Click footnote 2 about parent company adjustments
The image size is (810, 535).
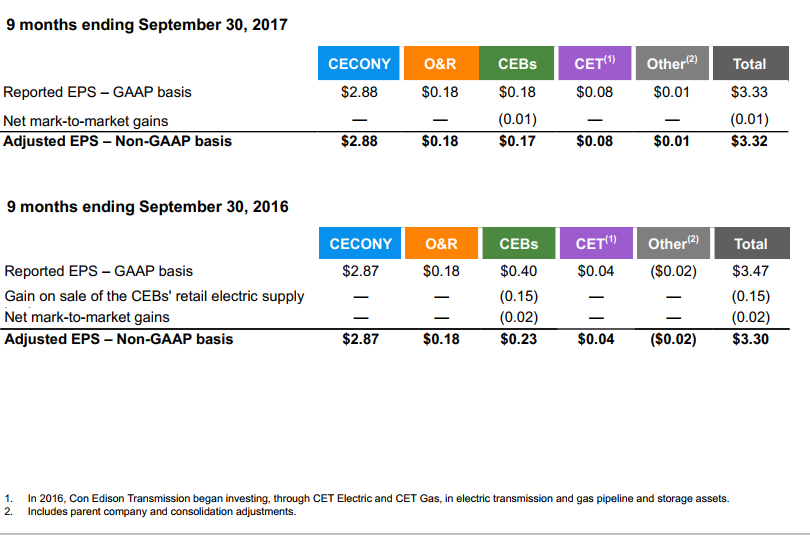click(x=150, y=511)
